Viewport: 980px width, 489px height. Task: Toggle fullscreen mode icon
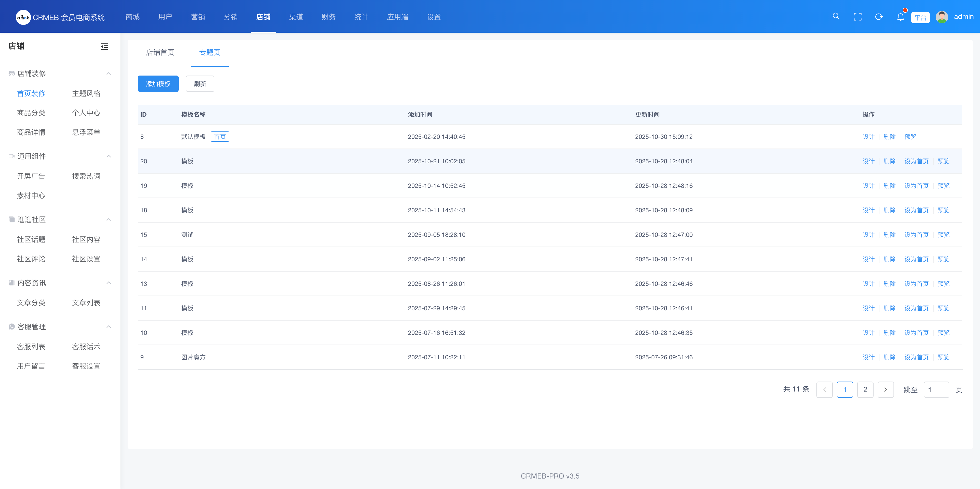(x=857, y=17)
